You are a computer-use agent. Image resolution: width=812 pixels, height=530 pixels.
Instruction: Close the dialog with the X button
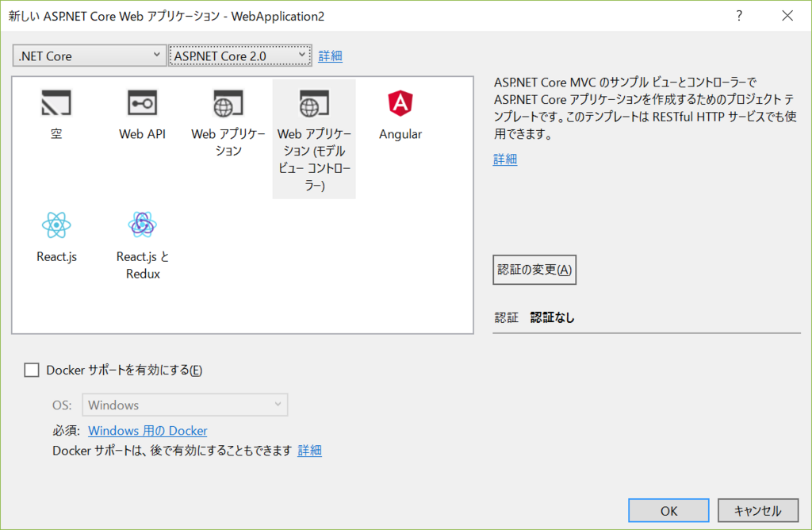click(x=787, y=16)
